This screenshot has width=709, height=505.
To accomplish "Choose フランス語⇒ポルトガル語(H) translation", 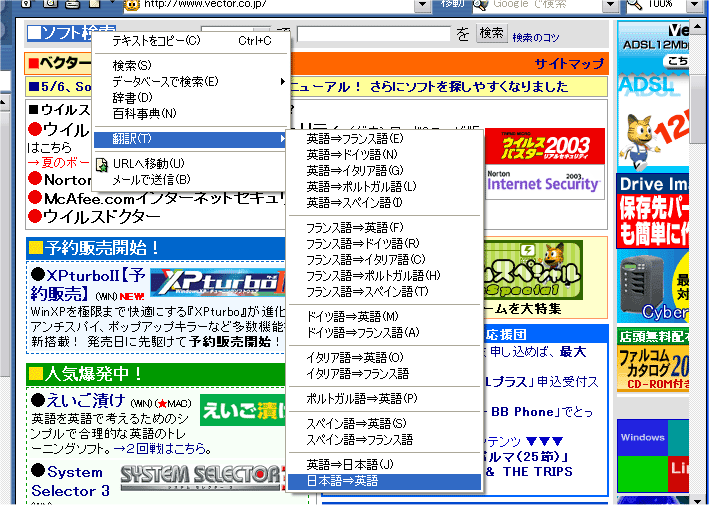I will (x=384, y=275).
